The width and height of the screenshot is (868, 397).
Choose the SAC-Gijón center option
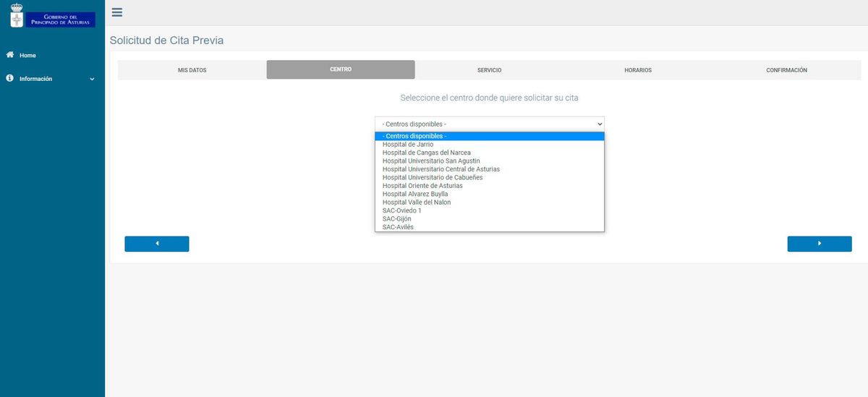tap(396, 219)
